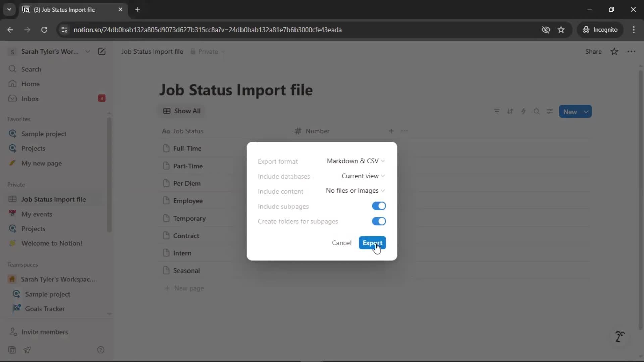Image resolution: width=644 pixels, height=362 pixels.
Task: Open the Seasonal row
Action: 186,270
